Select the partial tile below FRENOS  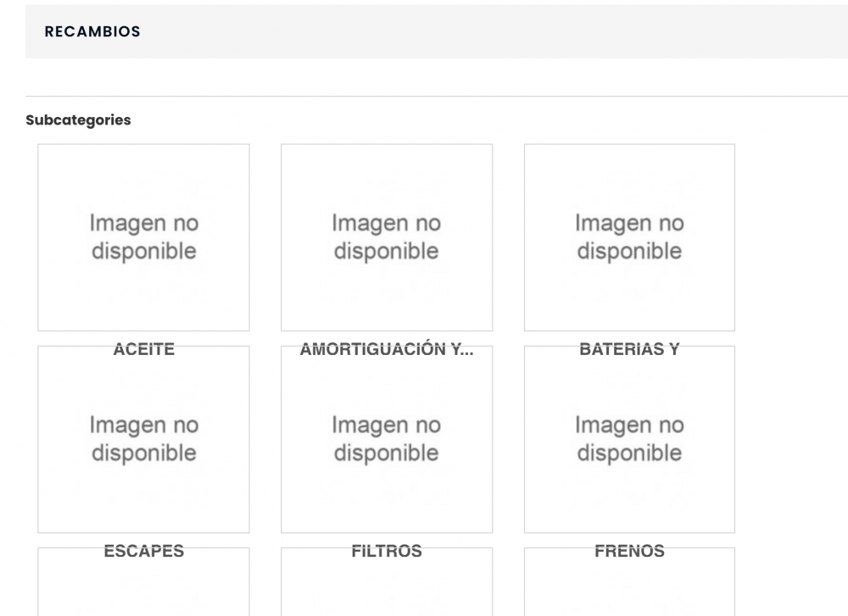coord(629,585)
